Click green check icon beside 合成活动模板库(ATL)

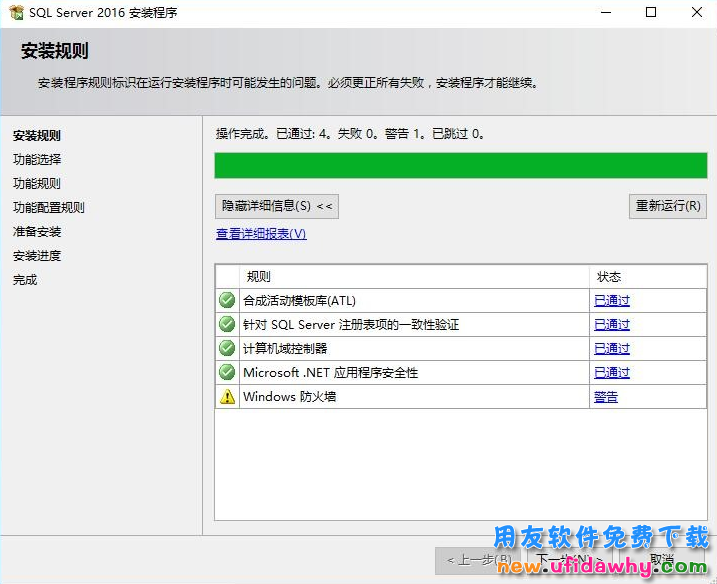pos(227,300)
